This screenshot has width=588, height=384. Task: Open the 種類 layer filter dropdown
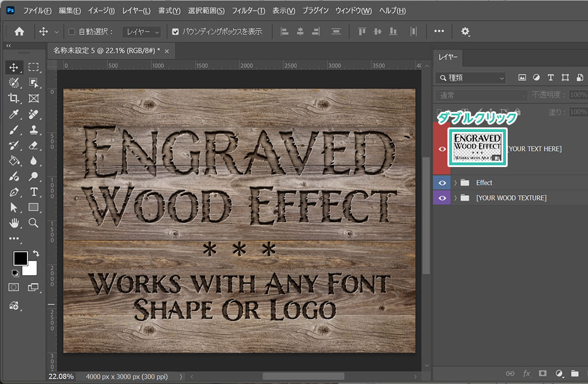pyautogui.click(x=470, y=77)
